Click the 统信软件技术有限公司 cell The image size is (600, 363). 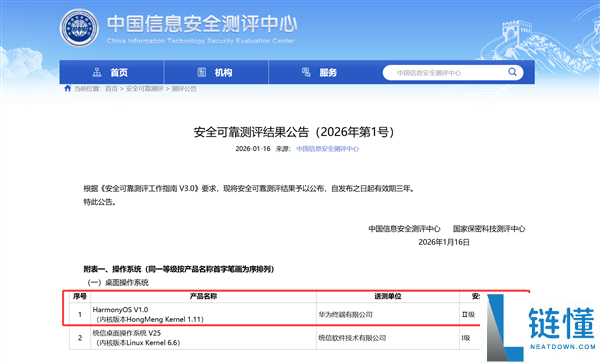(x=388, y=338)
